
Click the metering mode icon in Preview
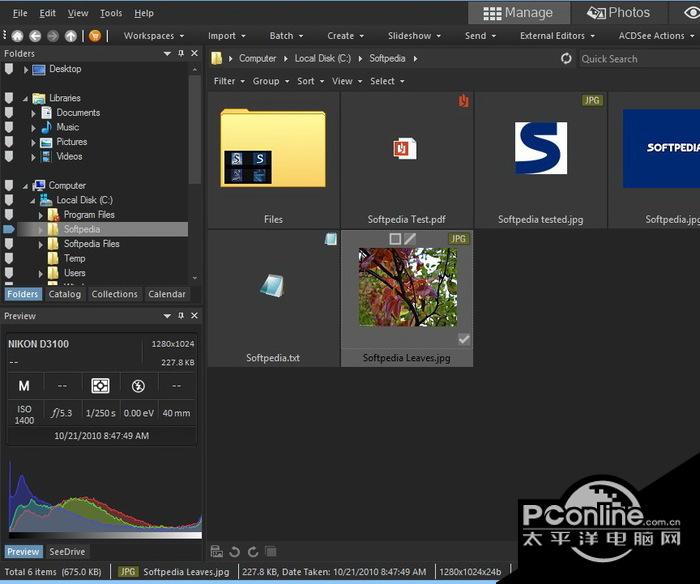pyautogui.click(x=100, y=386)
